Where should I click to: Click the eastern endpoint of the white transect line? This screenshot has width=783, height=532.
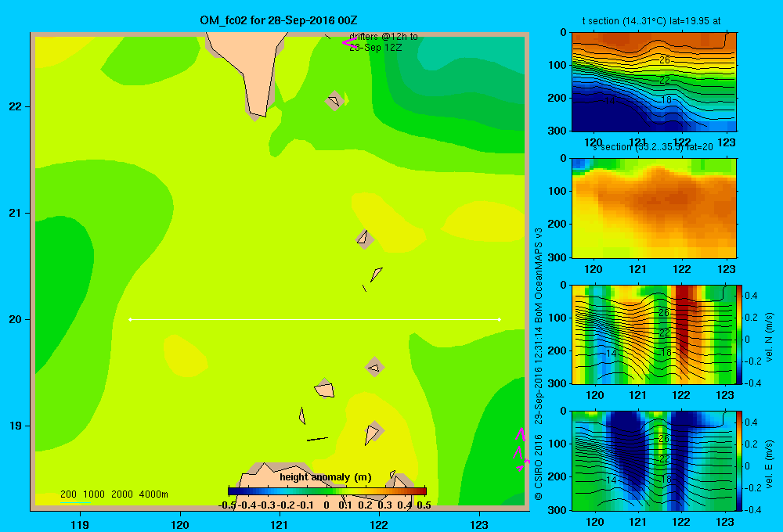(500, 319)
